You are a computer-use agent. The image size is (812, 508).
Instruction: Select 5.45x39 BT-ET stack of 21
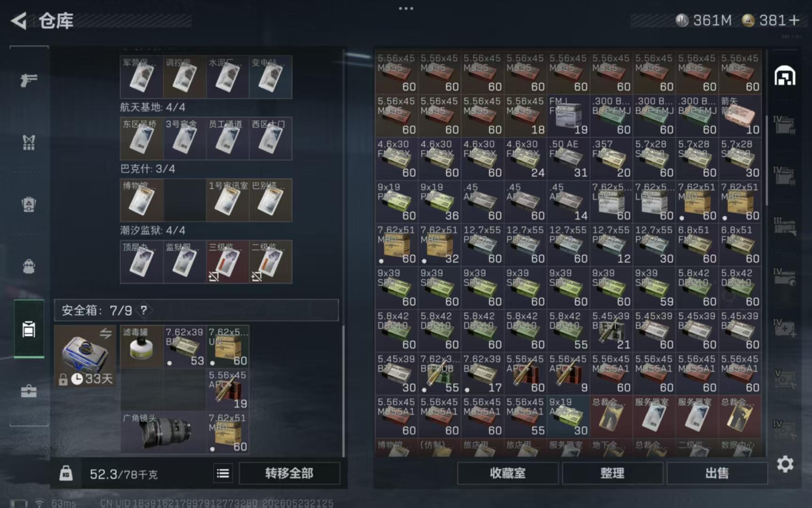[x=611, y=331]
